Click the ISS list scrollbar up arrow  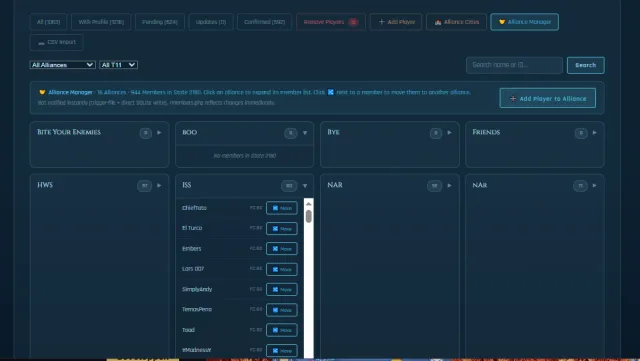309,204
